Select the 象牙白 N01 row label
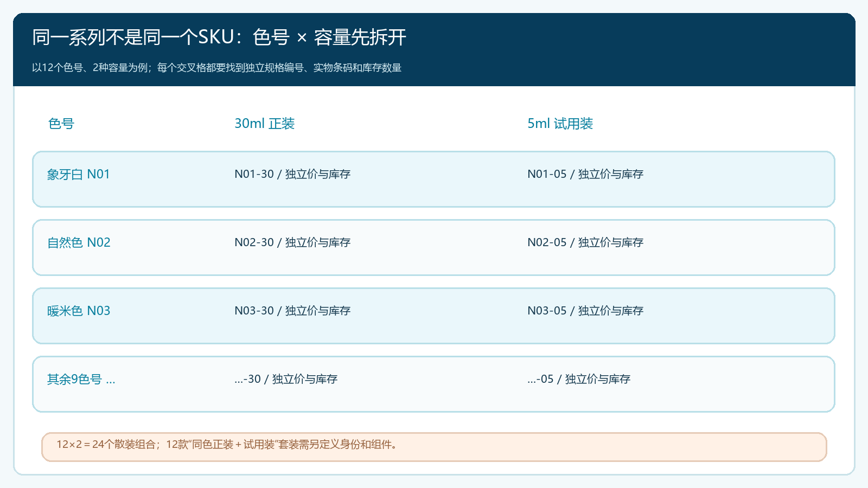 pyautogui.click(x=79, y=174)
